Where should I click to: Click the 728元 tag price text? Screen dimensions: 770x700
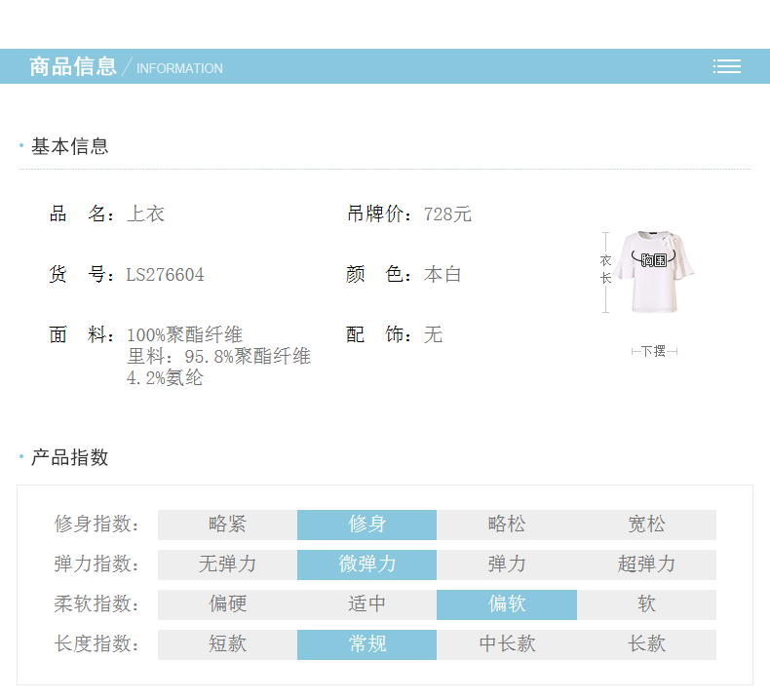pyautogui.click(x=447, y=214)
